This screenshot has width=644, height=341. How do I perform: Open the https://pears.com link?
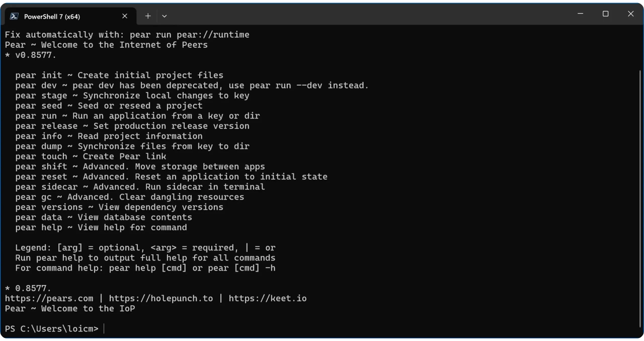coord(49,298)
